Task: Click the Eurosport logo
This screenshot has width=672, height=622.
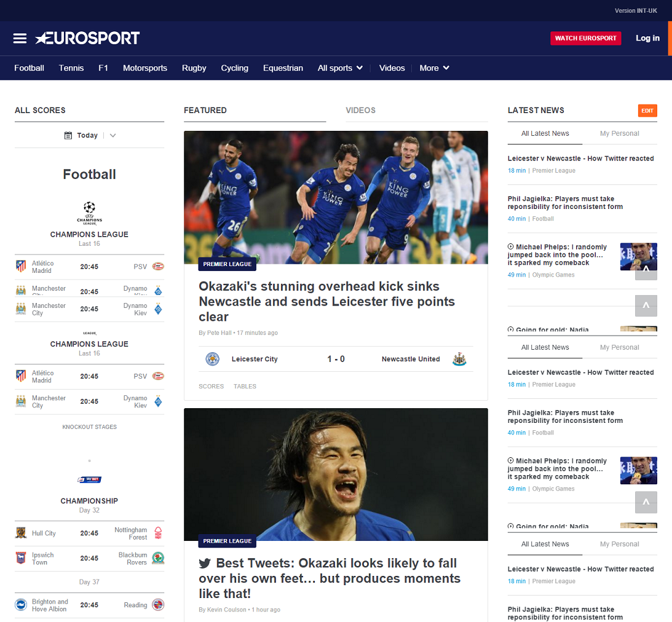Action: (87, 38)
